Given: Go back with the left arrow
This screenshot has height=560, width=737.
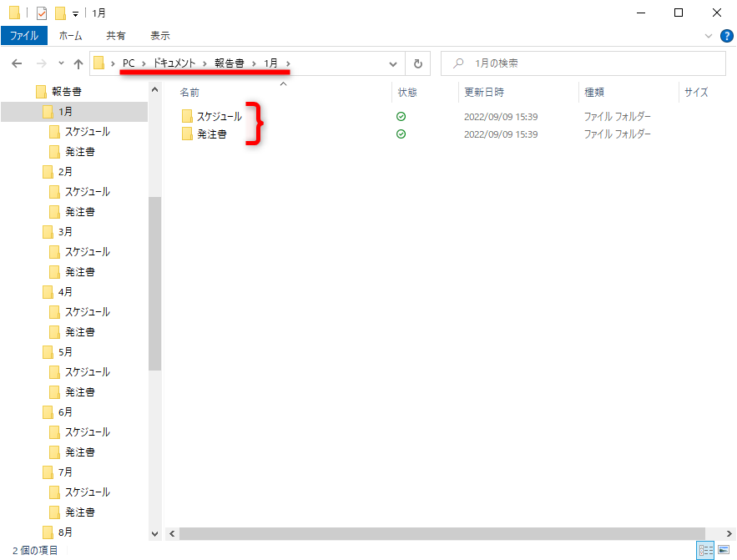Looking at the screenshot, I should [x=17, y=63].
